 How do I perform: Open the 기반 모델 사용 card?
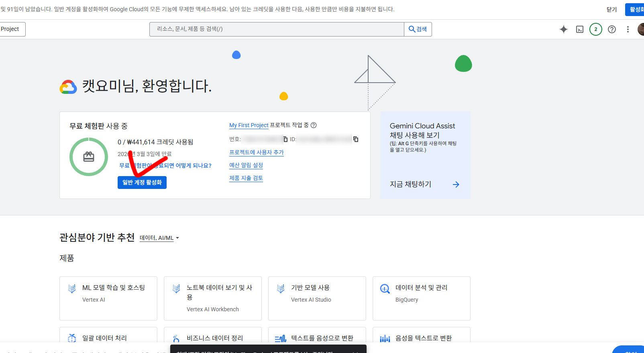(x=317, y=298)
